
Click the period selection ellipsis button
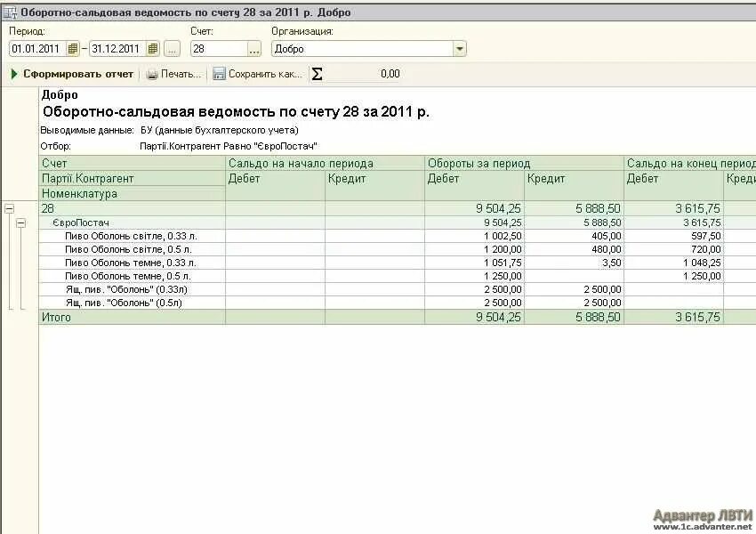173,49
